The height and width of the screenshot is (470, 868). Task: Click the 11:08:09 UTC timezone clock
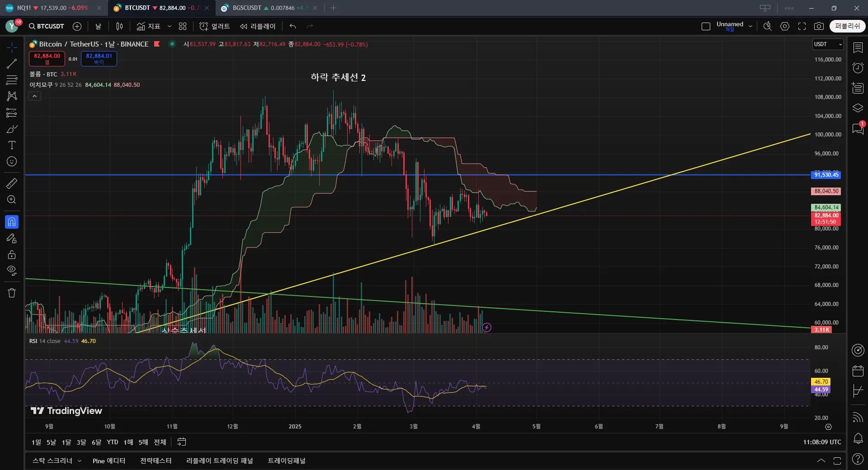coord(822,442)
